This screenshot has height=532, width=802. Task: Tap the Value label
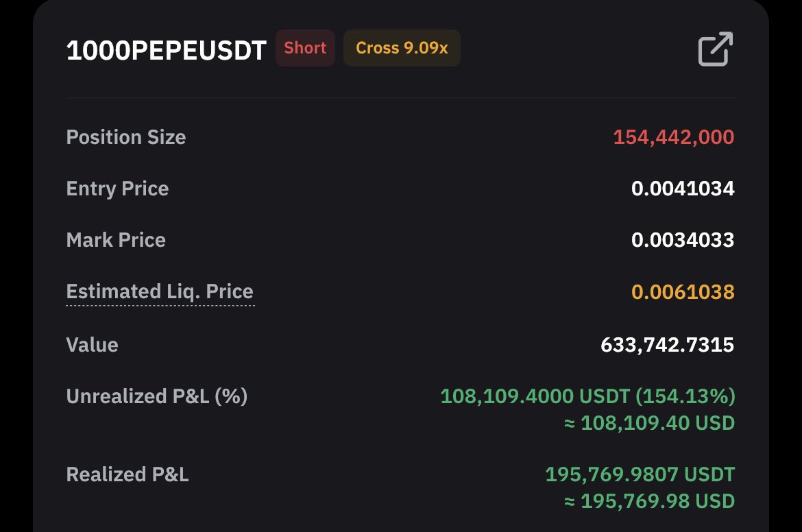(93, 345)
